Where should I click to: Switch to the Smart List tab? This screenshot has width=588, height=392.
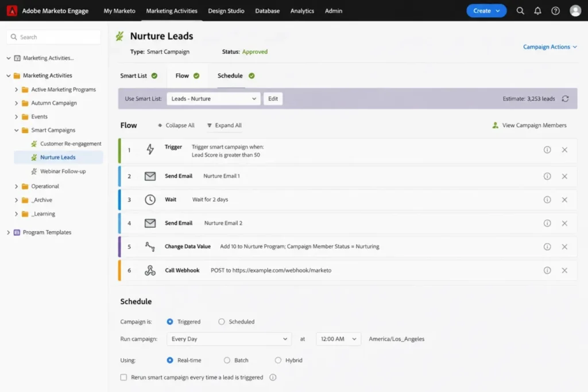138,76
